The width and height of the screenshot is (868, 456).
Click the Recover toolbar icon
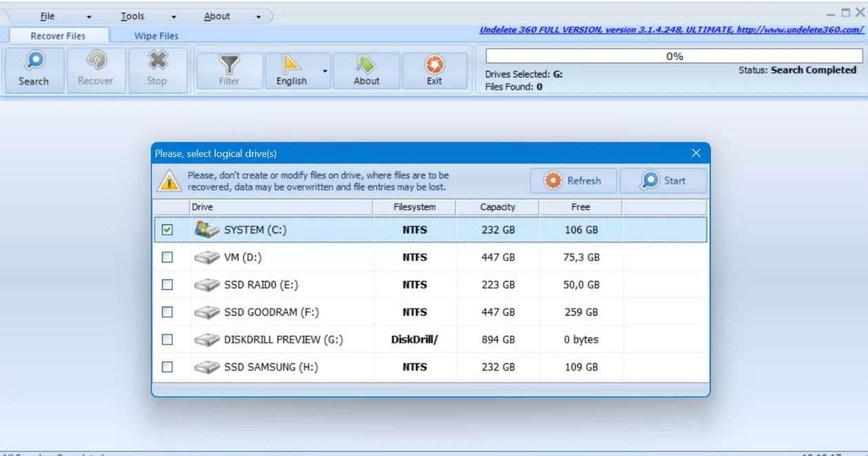pyautogui.click(x=96, y=62)
